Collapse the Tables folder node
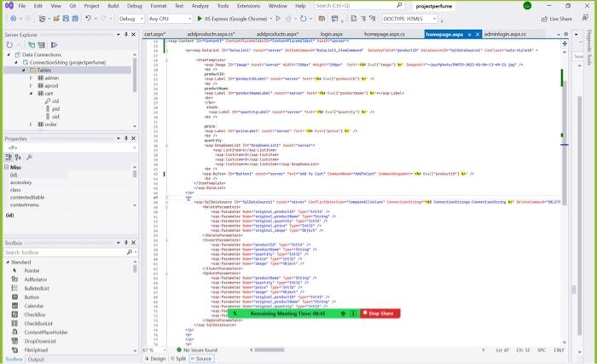The image size is (597, 364). (x=24, y=70)
